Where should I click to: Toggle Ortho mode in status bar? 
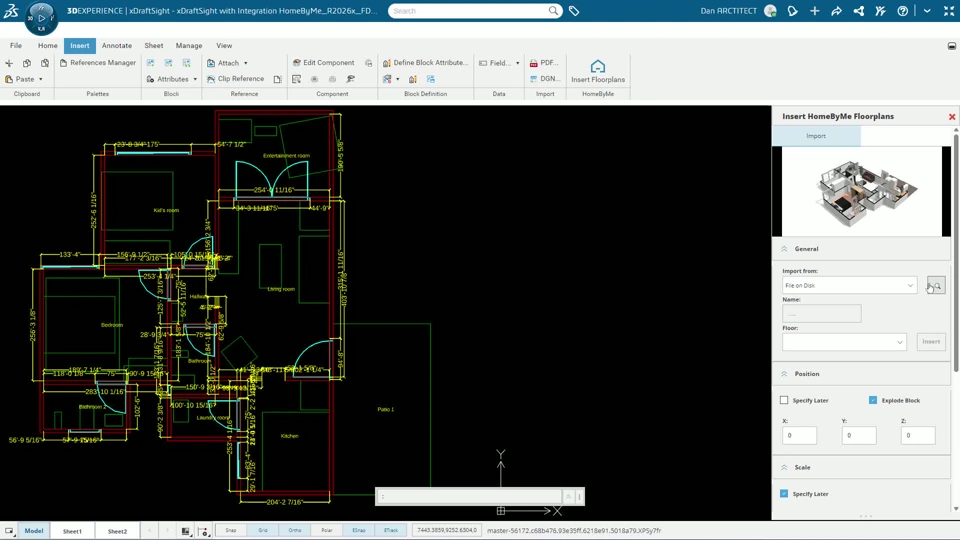[x=294, y=530]
